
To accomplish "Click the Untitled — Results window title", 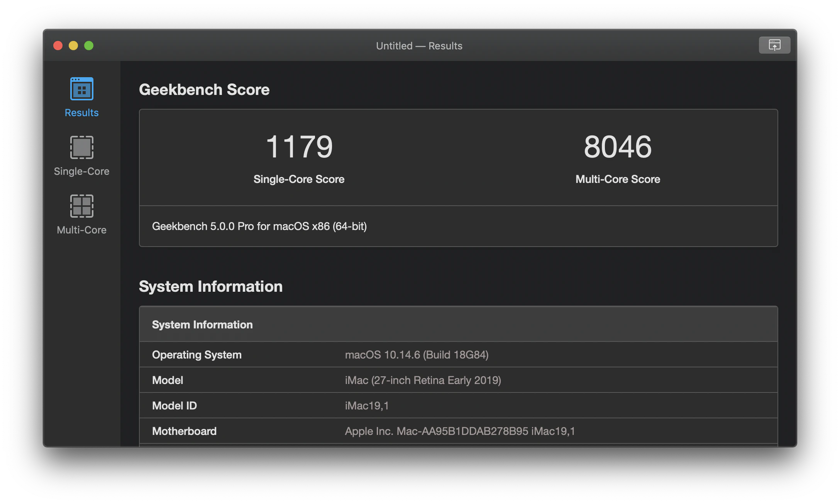I will click(419, 46).
